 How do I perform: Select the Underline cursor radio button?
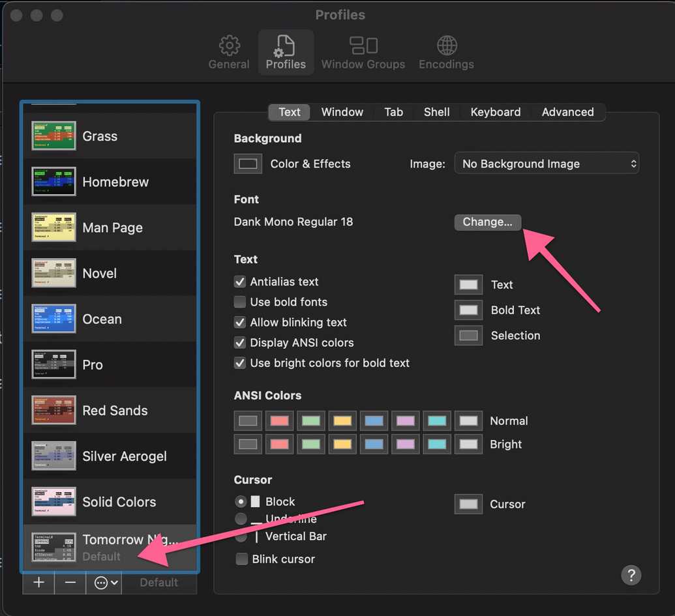click(241, 519)
